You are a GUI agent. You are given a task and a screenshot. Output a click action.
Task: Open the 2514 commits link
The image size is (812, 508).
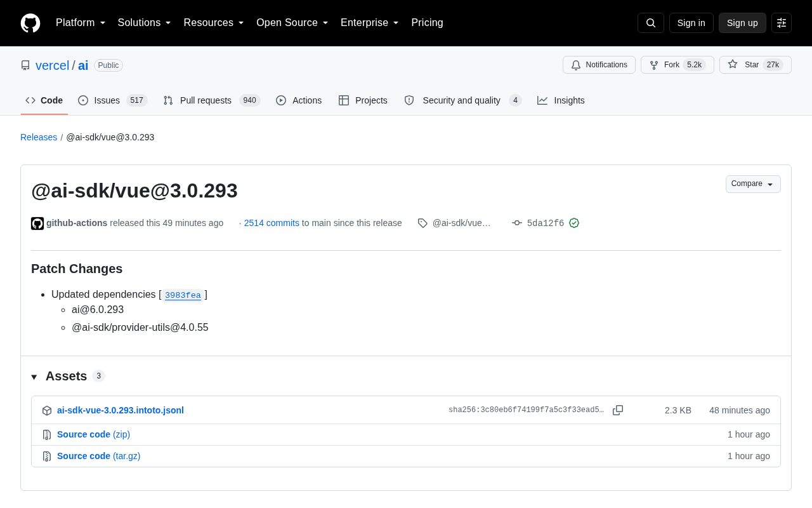pyautogui.click(x=272, y=223)
